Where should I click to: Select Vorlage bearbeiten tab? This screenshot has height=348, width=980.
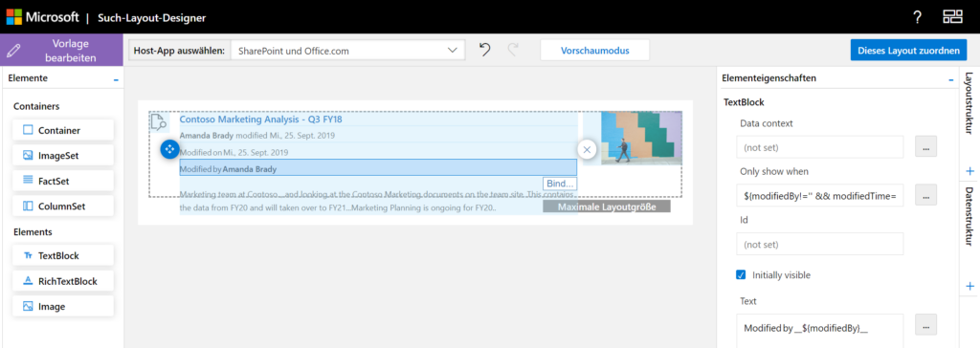click(61, 50)
